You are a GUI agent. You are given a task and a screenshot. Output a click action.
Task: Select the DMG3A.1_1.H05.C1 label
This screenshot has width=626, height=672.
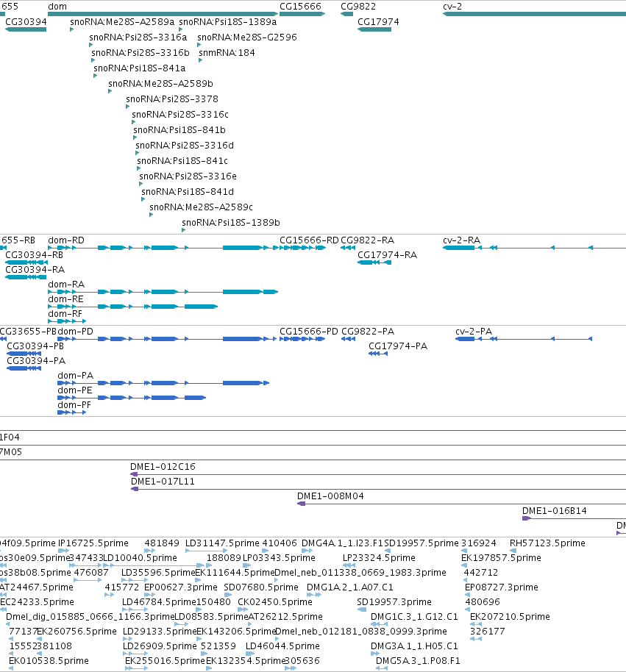coord(414,646)
